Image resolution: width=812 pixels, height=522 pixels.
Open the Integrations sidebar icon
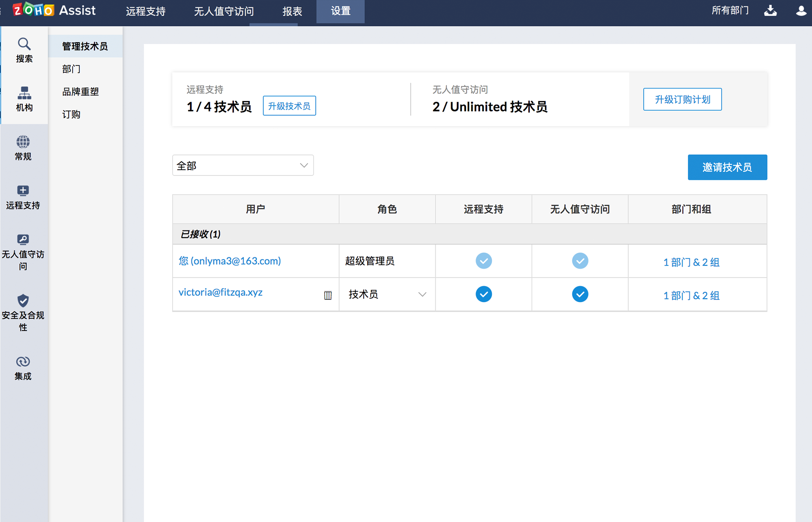tap(23, 362)
